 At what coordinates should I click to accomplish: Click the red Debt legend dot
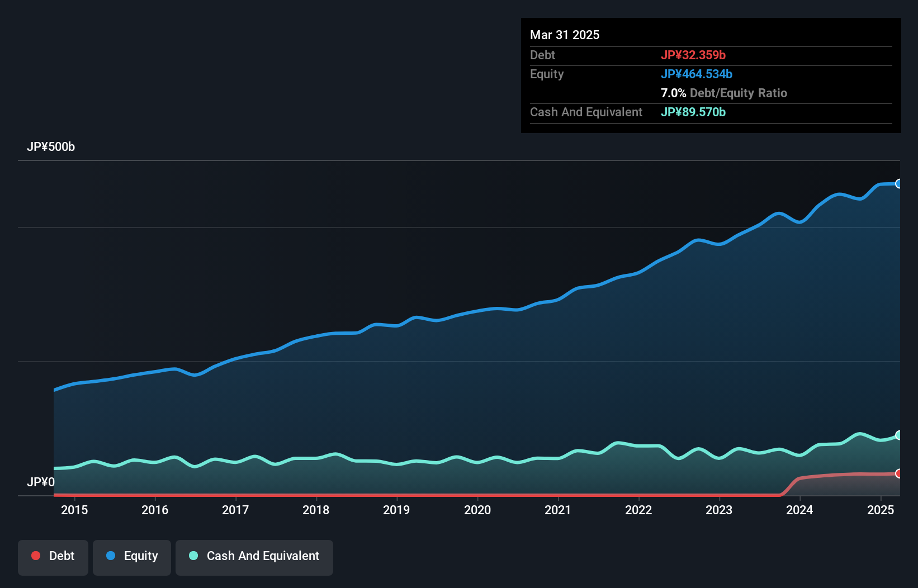(36, 556)
